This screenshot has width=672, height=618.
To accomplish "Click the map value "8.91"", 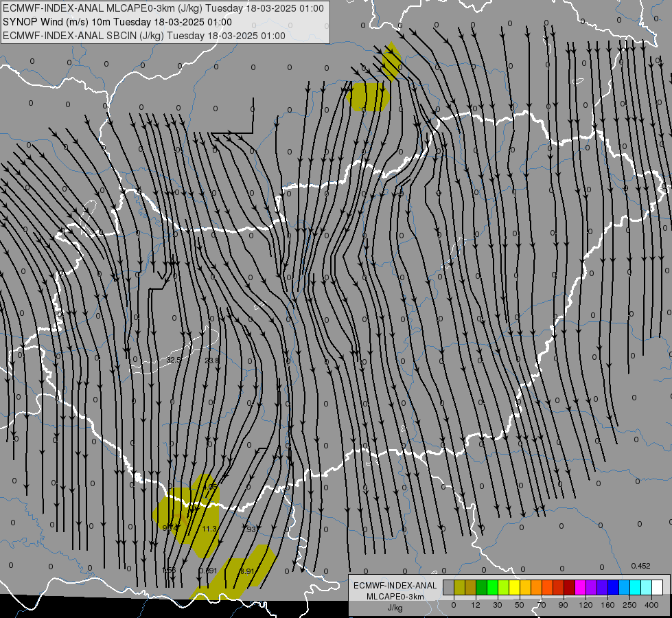I will [247, 571].
